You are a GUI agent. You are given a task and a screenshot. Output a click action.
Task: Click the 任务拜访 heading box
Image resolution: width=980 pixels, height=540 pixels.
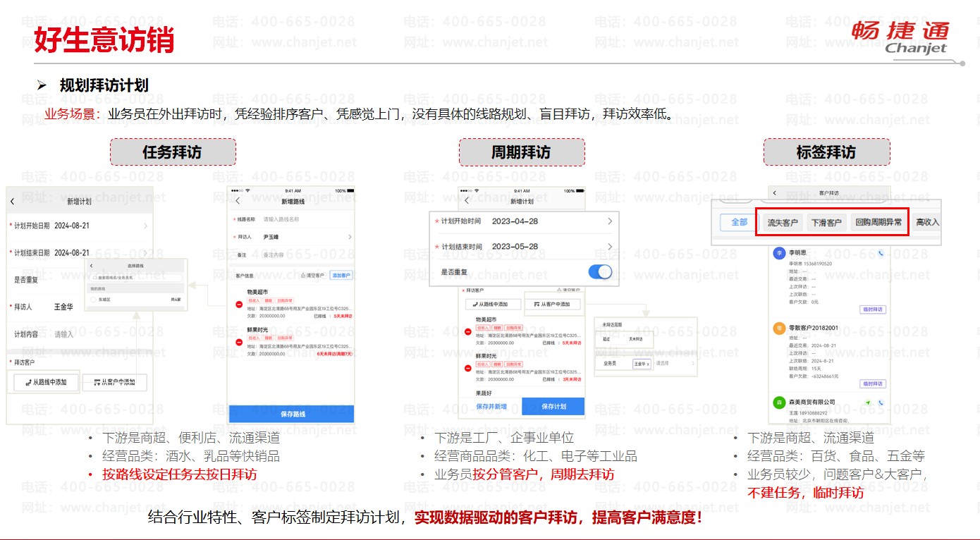[x=173, y=152]
